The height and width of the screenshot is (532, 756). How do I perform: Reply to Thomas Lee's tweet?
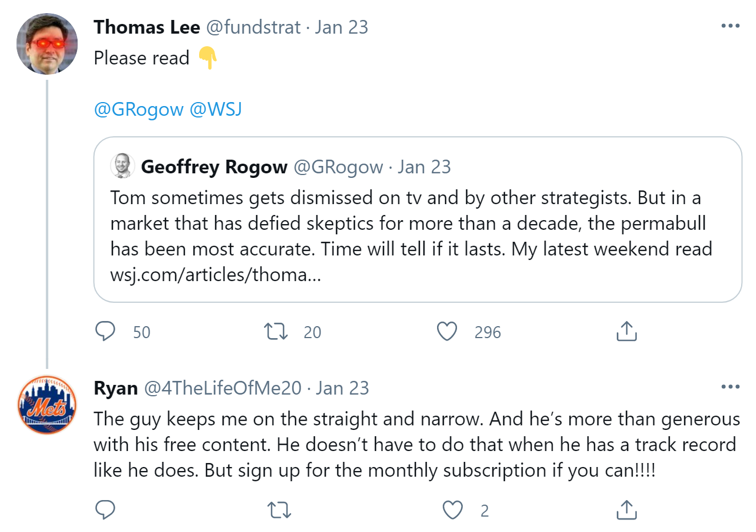coord(106,331)
